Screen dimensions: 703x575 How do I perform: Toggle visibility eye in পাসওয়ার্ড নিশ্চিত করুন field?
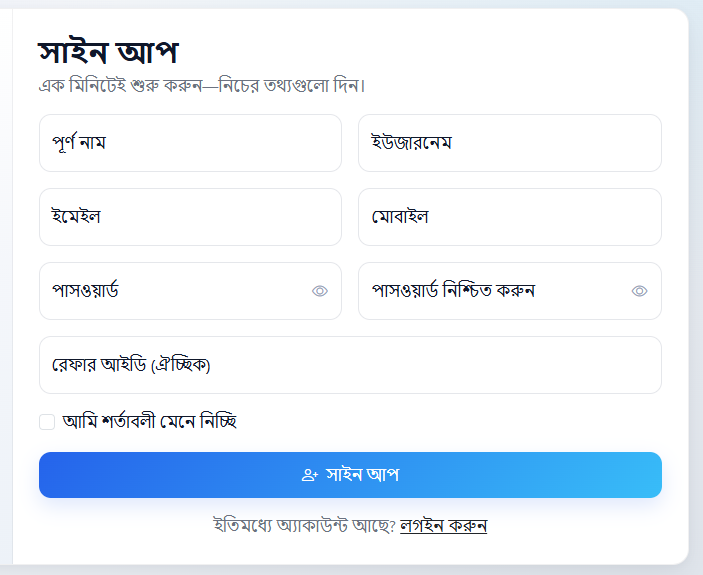[x=640, y=291]
